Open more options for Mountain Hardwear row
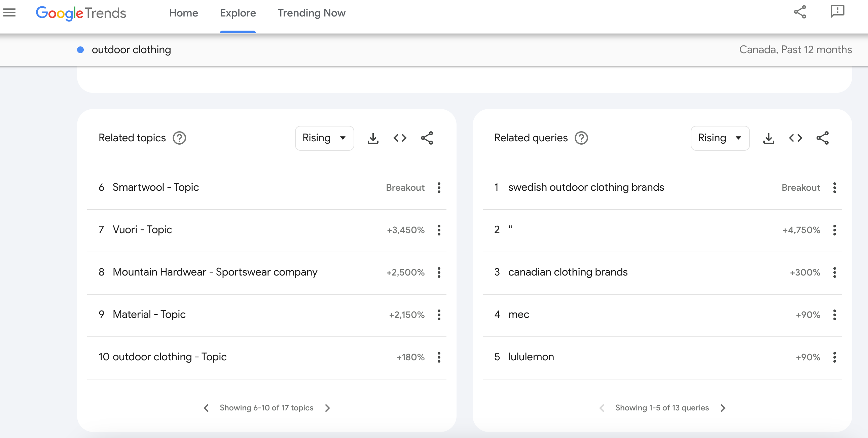This screenshot has height=438, width=868. 439,272
